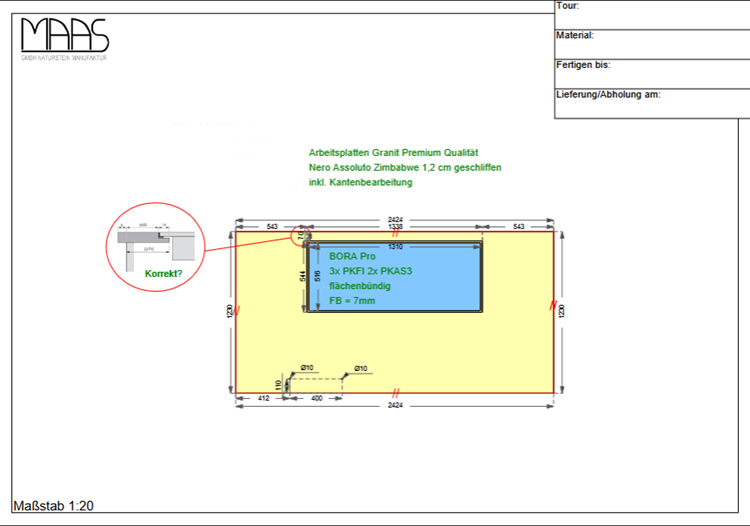This screenshot has height=526, width=750.
Task: Click the red '//' mark on top edge
Action: coord(395,233)
